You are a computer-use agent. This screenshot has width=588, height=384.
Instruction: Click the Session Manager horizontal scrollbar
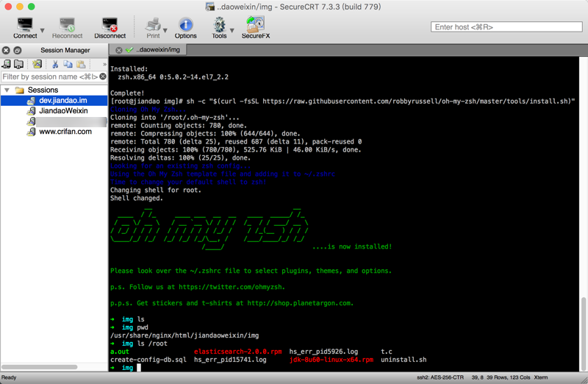(40, 367)
